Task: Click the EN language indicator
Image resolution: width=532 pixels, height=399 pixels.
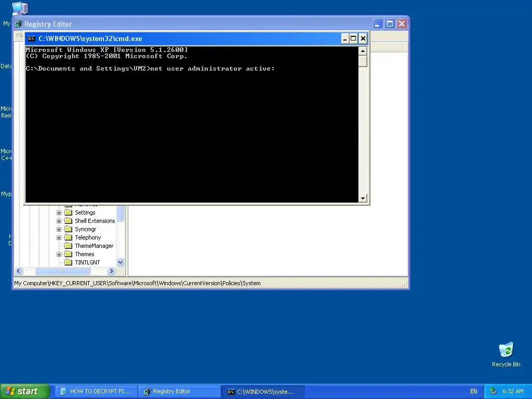Action: click(x=474, y=392)
